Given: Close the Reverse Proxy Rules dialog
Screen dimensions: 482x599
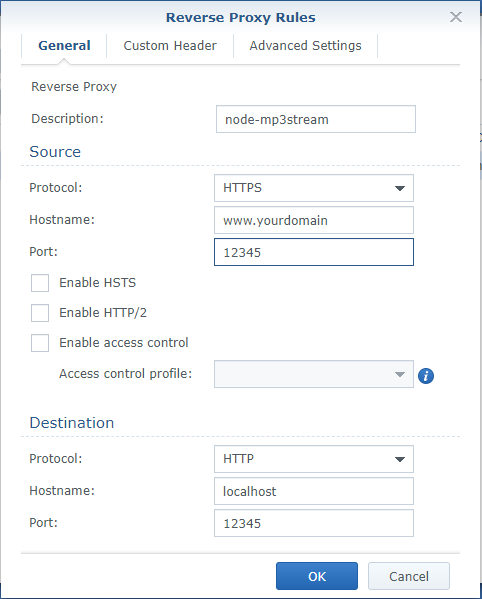Looking at the screenshot, I should 456,17.
